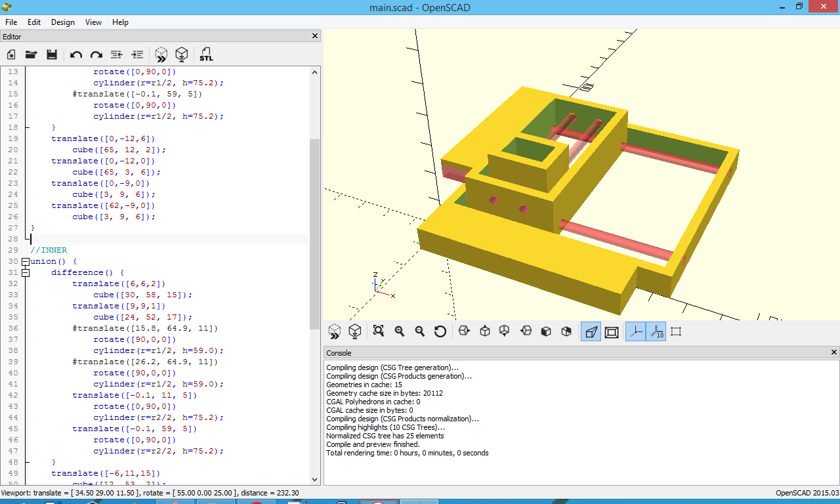Image resolution: width=840 pixels, height=504 pixels.
Task: Switch to the Front view
Action: point(546,331)
